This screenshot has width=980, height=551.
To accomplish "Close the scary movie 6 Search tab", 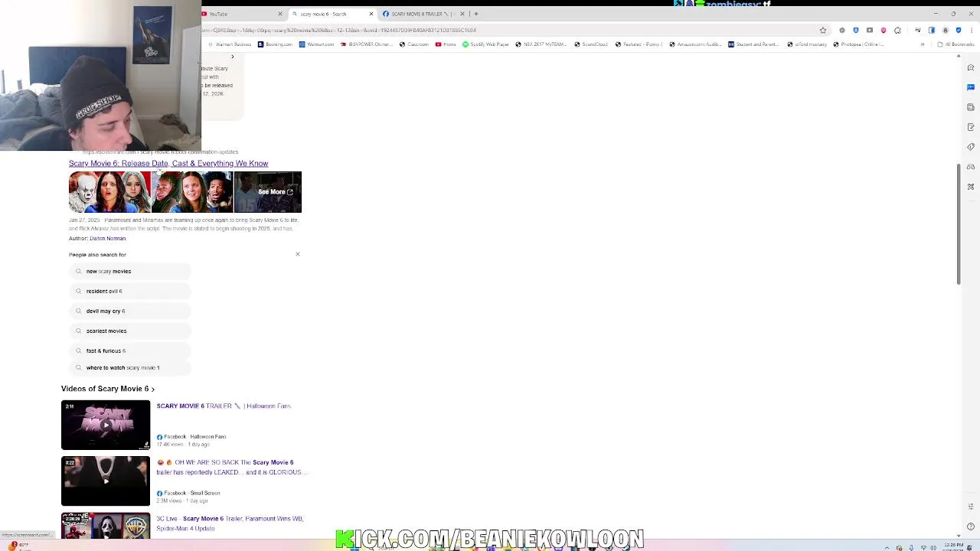I will (x=371, y=14).
